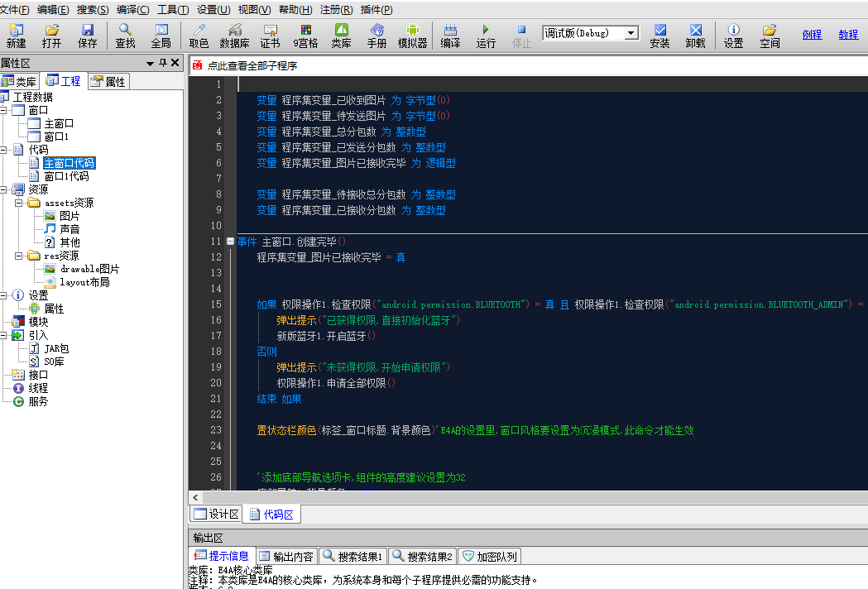Viewport: 868px width, 589px height.
Task: Click the code editor horizontal scrollbar left arrow
Action: (x=194, y=497)
